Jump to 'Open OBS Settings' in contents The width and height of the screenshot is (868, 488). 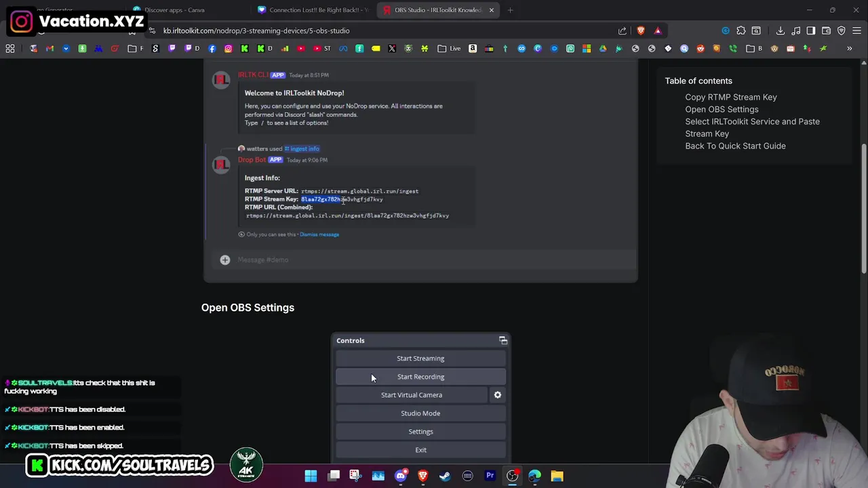pos(722,109)
